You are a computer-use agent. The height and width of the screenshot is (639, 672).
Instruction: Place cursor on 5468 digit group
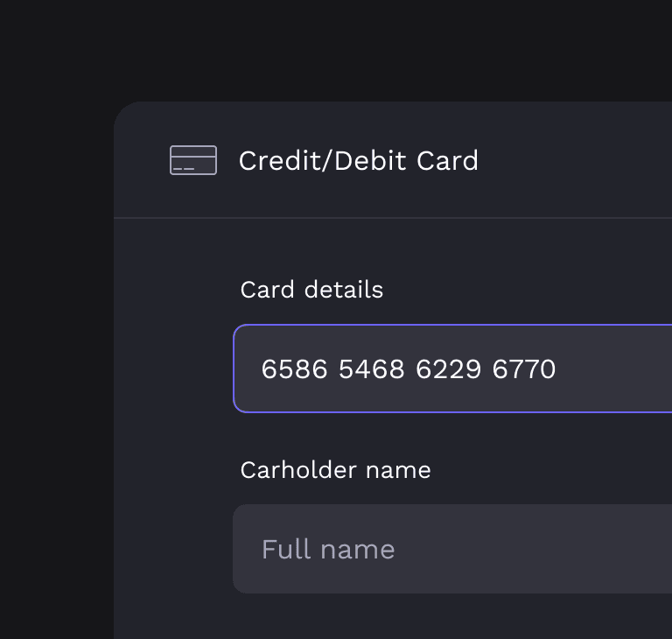[x=372, y=369]
